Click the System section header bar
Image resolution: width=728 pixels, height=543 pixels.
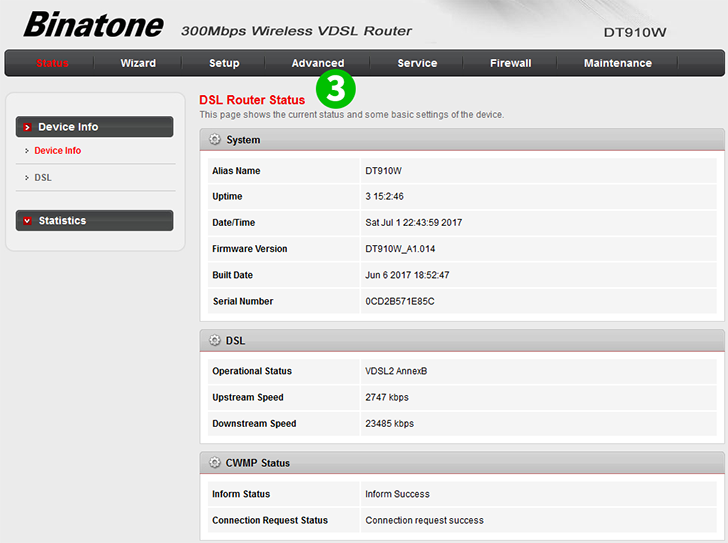(462, 140)
